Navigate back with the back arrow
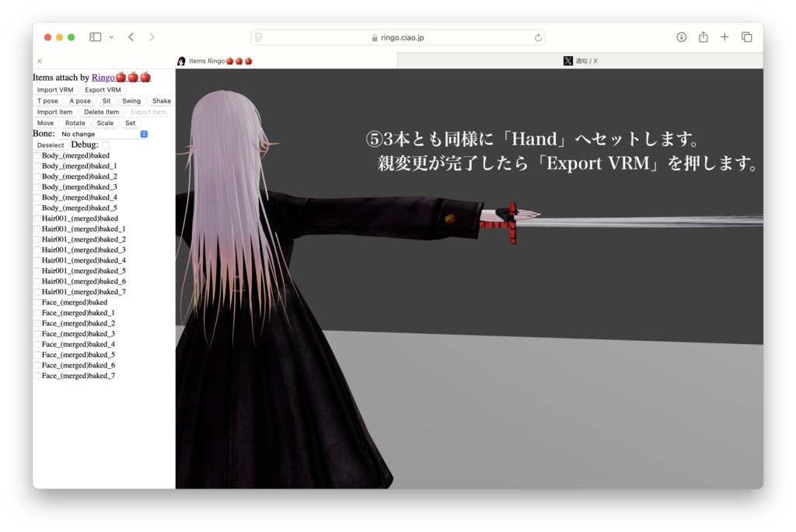This screenshot has height=532, width=796. click(x=130, y=37)
